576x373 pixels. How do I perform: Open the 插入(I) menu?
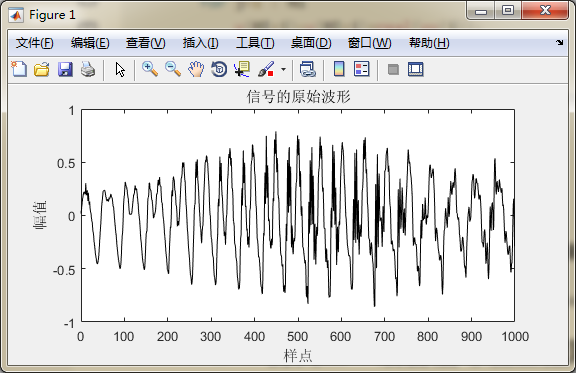201,43
